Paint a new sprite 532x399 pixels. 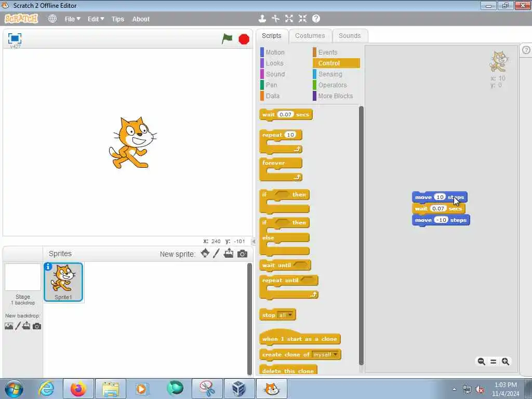[216, 254]
